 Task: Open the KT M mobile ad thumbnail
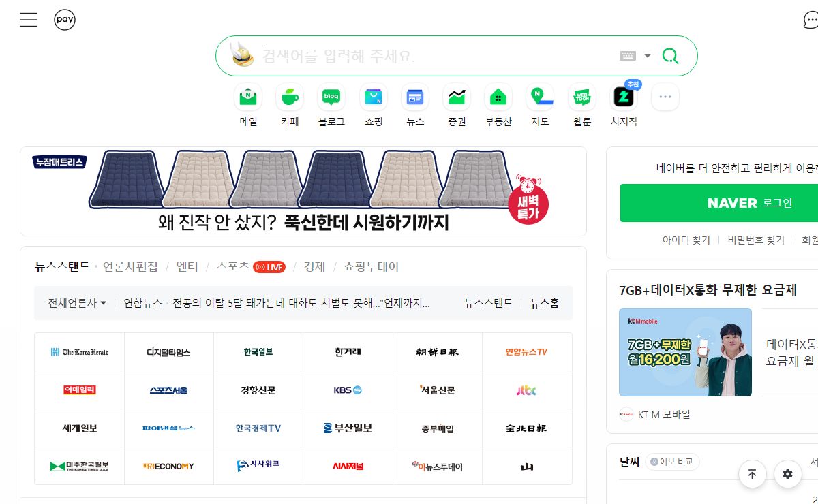(x=685, y=352)
